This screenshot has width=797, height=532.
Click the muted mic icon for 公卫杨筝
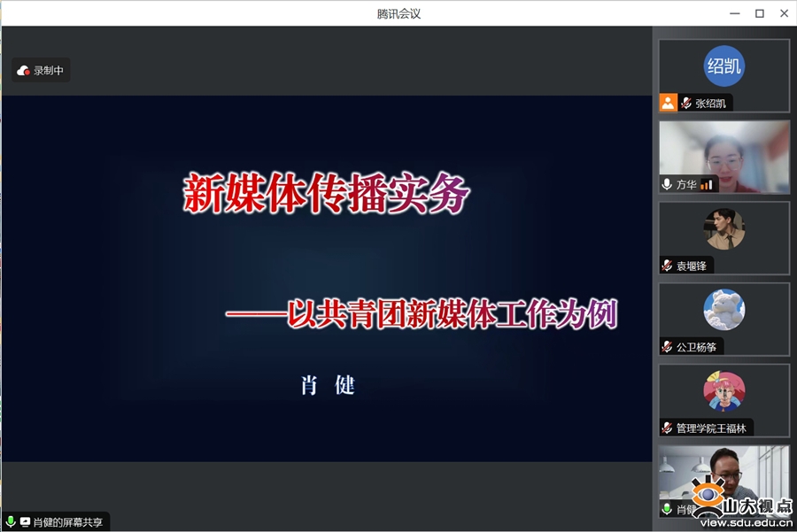(x=667, y=347)
